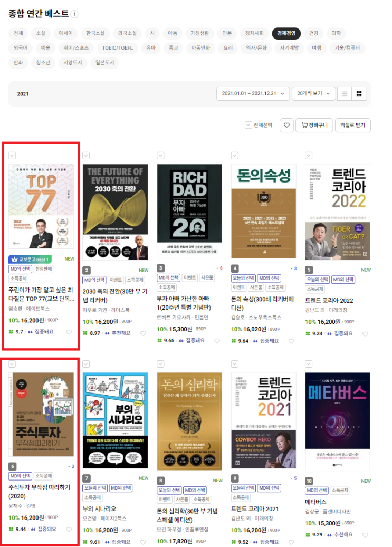Check the RICH DAD book checkbox

pos(160,155)
